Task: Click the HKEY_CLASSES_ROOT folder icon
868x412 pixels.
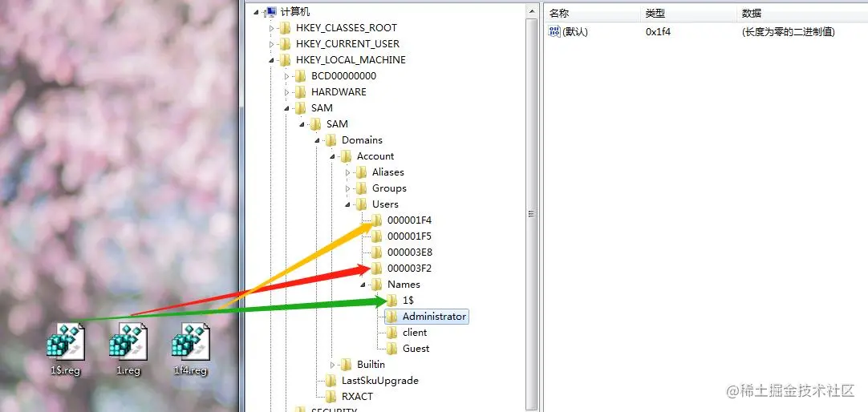Action: tap(286, 27)
